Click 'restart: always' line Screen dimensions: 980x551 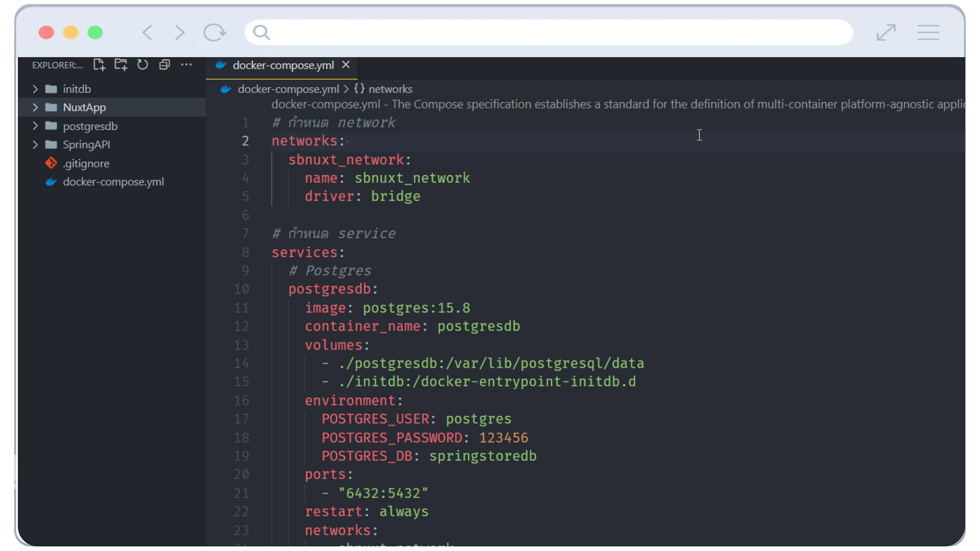pos(366,512)
